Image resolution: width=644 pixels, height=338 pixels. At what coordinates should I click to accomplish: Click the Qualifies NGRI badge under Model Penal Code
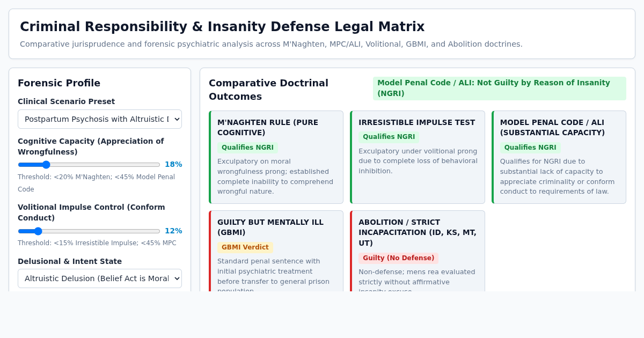(530, 148)
